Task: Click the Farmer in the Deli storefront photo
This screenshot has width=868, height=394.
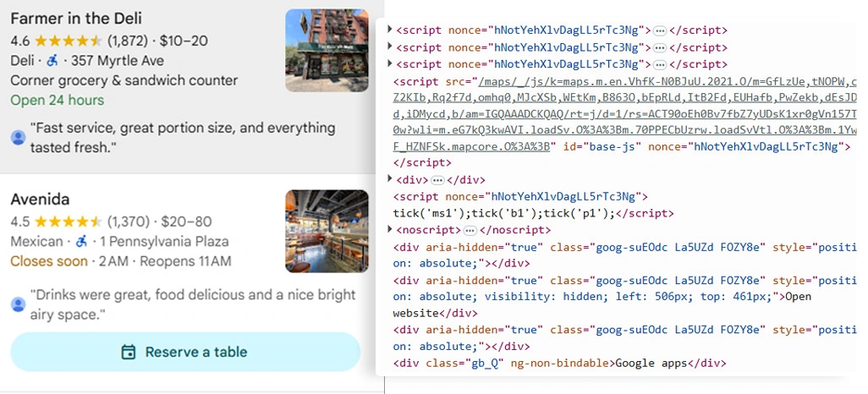Action: coord(327,51)
